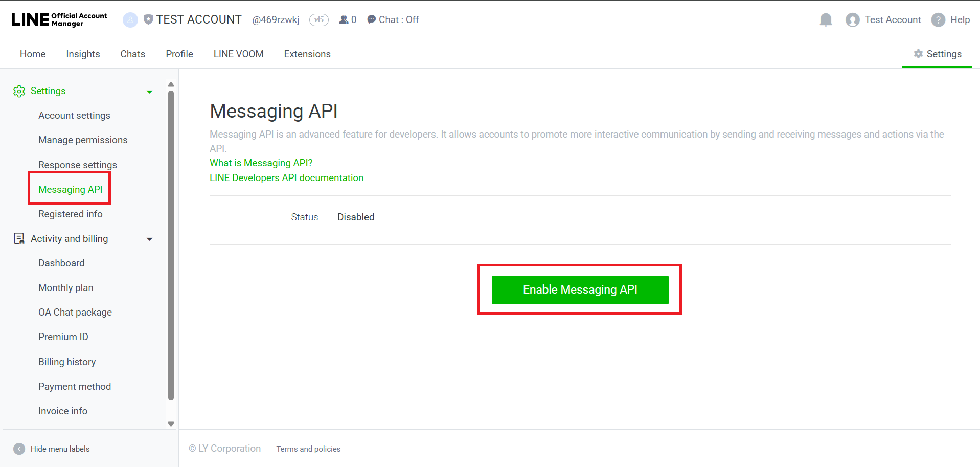The height and width of the screenshot is (468, 980).
Task: Collapse the Activity and billing section
Action: click(x=150, y=239)
